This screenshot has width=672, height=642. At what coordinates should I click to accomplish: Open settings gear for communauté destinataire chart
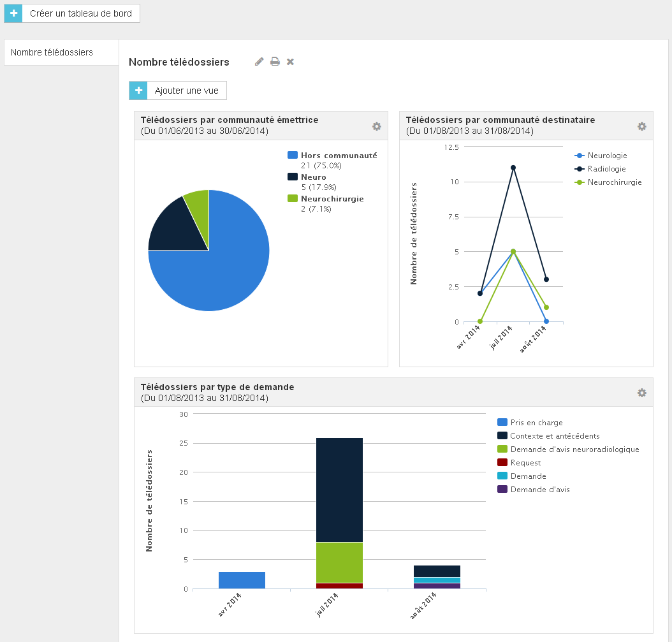pos(641,126)
